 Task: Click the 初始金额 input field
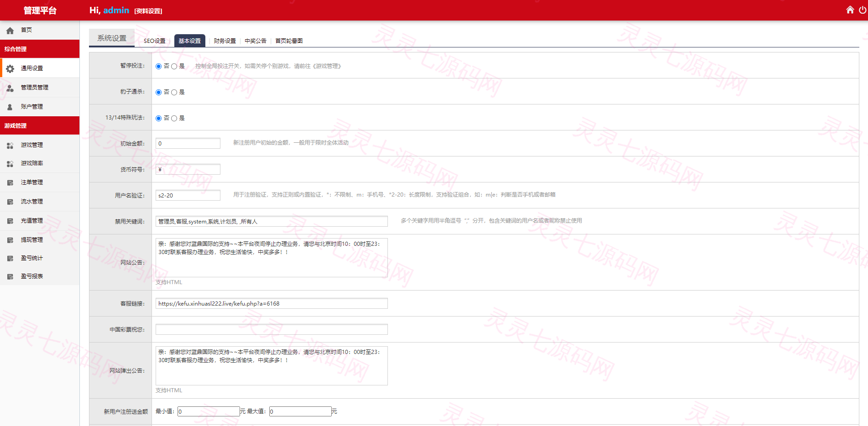click(x=188, y=143)
